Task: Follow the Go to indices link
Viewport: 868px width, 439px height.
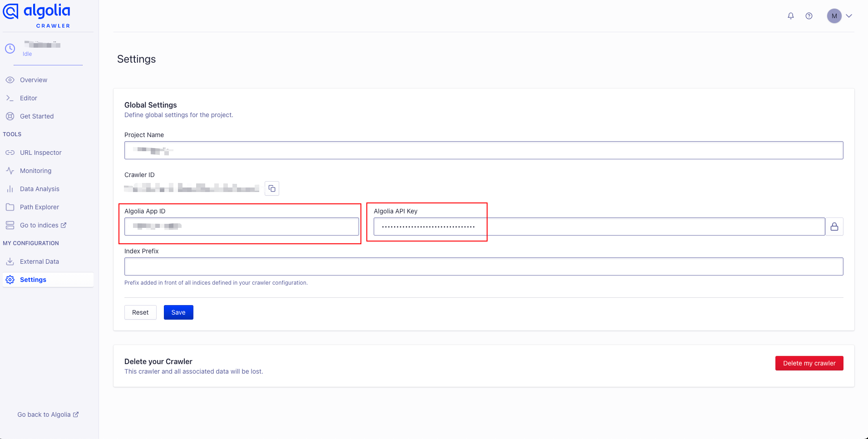Action: point(48,225)
